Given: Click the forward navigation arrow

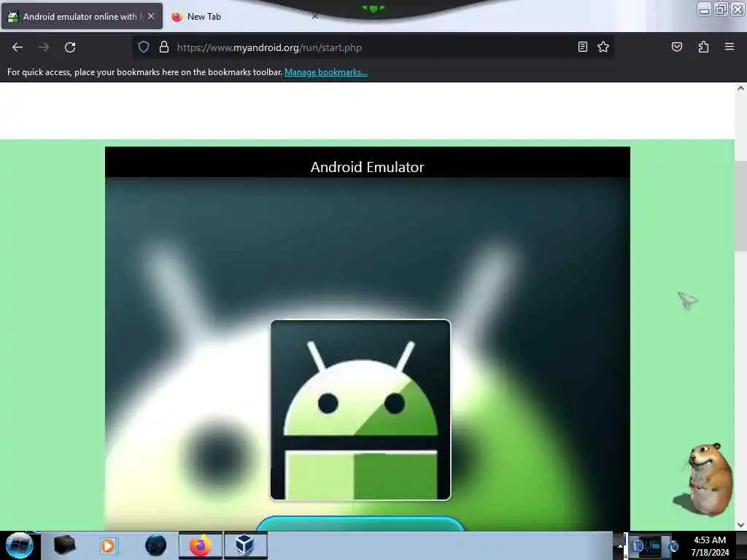Looking at the screenshot, I should pos(44,47).
